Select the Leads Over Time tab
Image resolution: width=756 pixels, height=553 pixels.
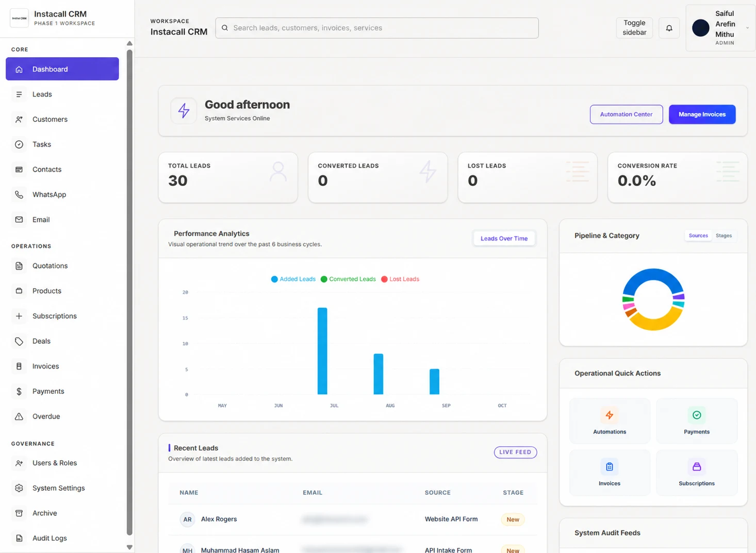504,239
